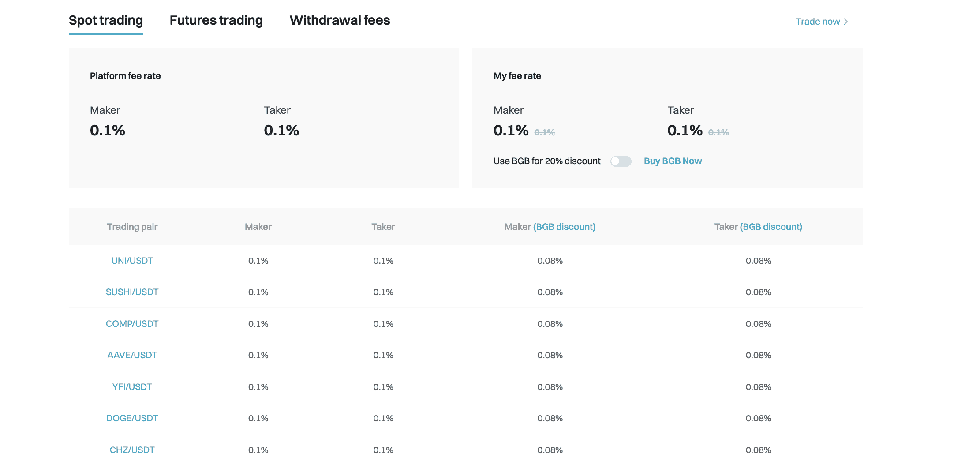The height and width of the screenshot is (472, 980).
Task: Open the UNI/USDT trading pair
Action: coord(132,261)
